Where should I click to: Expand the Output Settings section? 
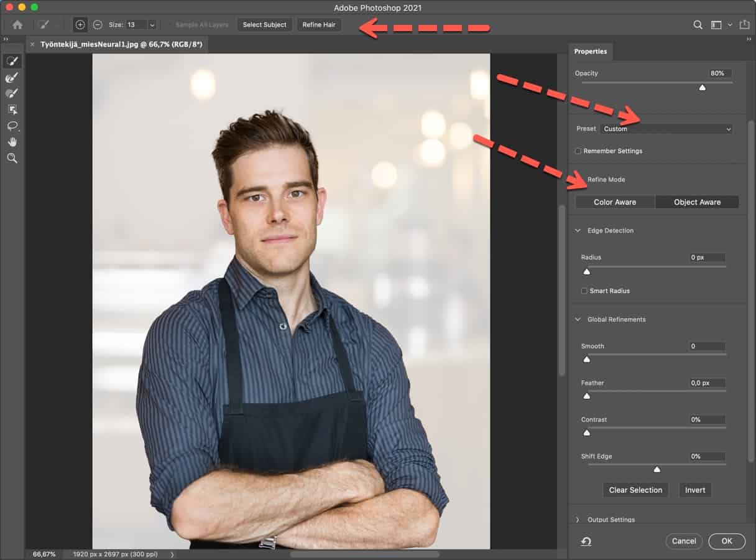[x=578, y=520]
